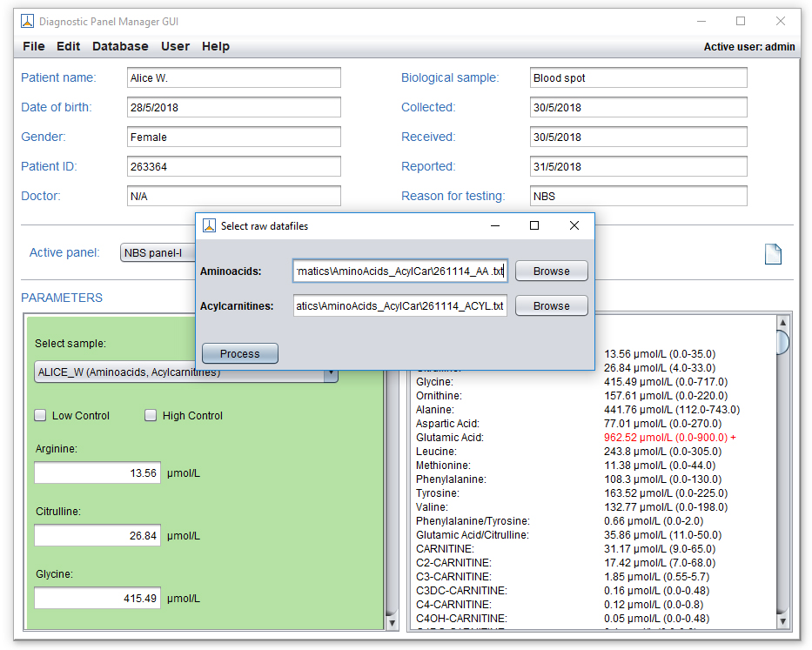Click the Patient name input field

[x=233, y=78]
